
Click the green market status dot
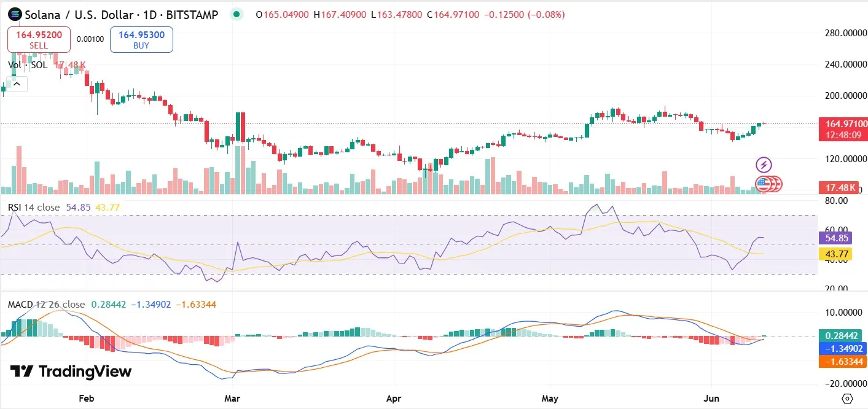click(236, 14)
